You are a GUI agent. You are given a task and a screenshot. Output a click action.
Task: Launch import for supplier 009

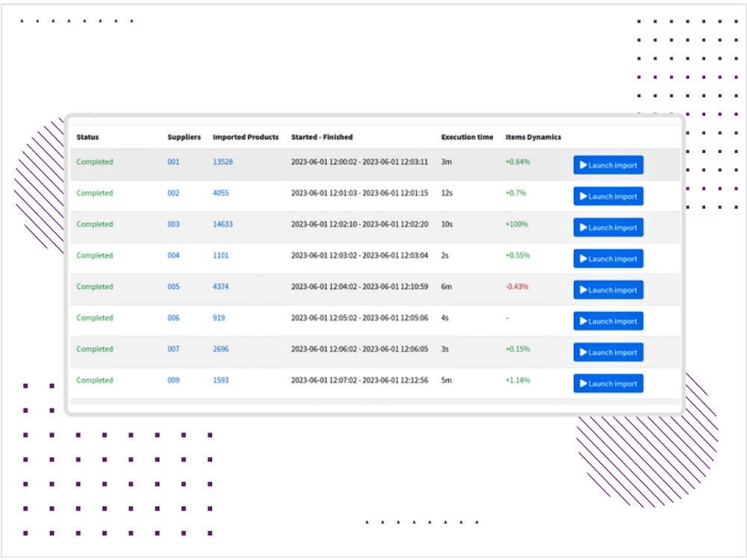pos(608,383)
